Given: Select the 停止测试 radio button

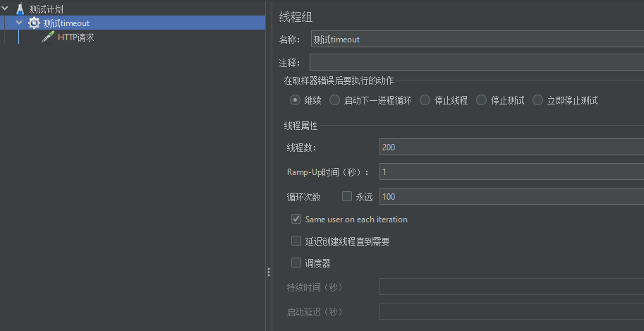Looking at the screenshot, I should point(481,100).
